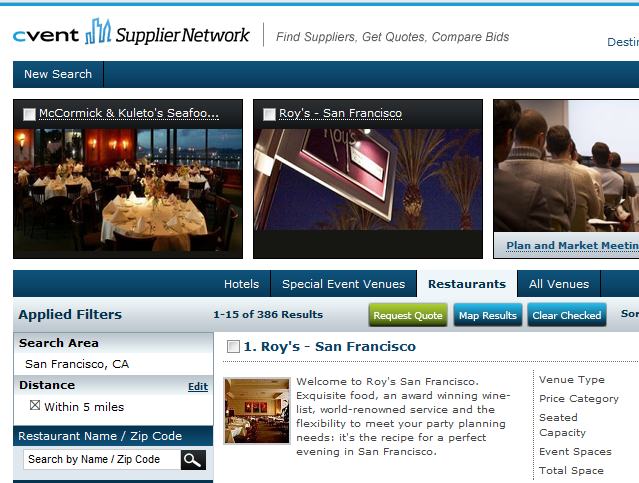Image resolution: width=639 pixels, height=483 pixels.
Task: Remove the Within 5 miles filter
Action: pos(35,406)
